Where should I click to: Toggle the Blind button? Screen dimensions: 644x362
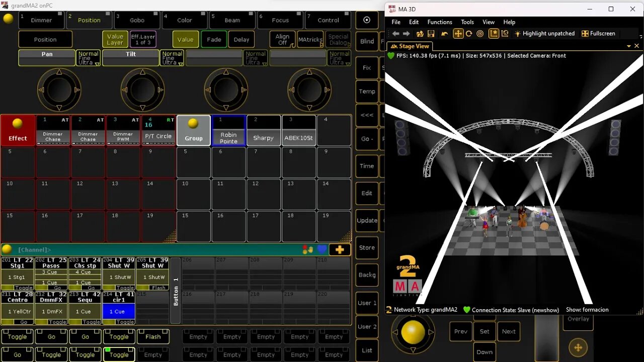(x=367, y=41)
